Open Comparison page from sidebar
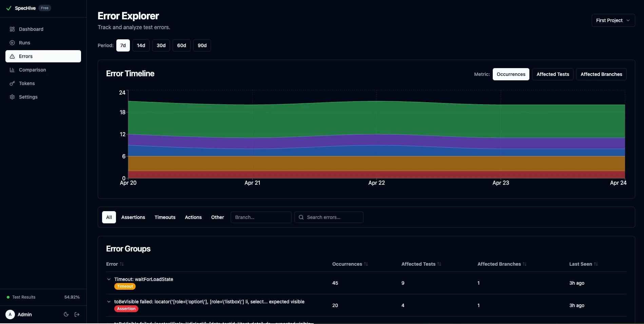This screenshot has height=324, width=644. point(43,70)
